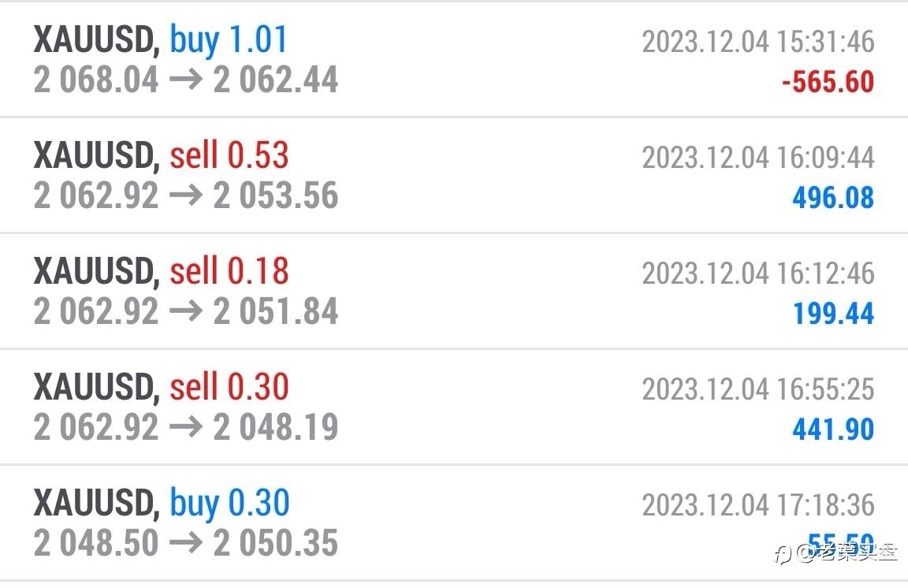Tap the 199.44 profit value

point(833,314)
